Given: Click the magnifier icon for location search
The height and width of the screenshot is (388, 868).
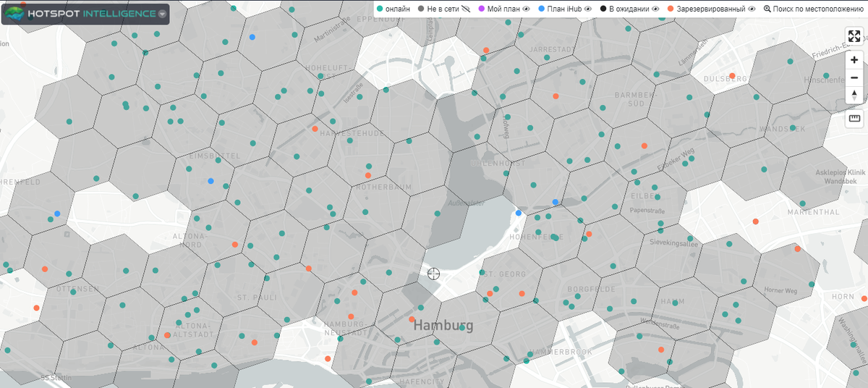Looking at the screenshot, I should click(x=767, y=9).
